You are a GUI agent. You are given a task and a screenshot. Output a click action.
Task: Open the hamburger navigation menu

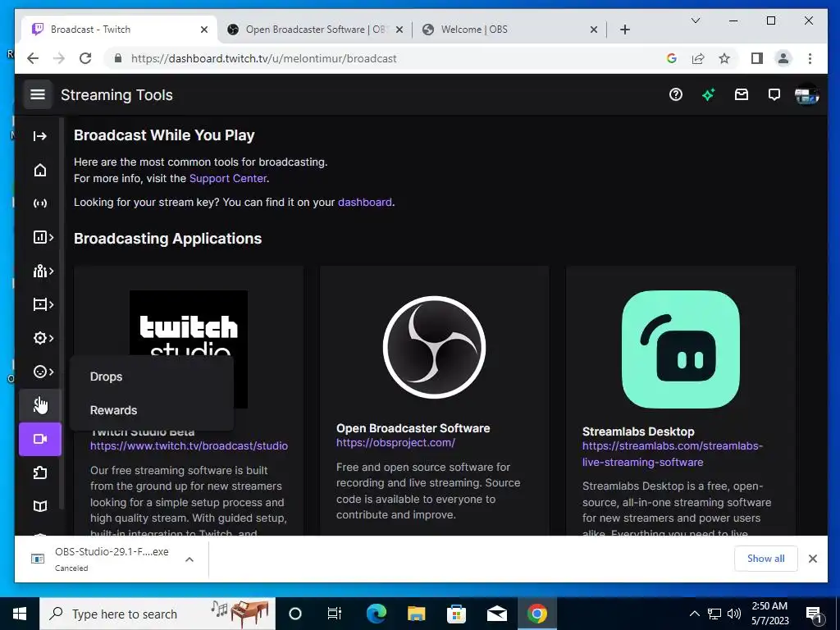38,95
